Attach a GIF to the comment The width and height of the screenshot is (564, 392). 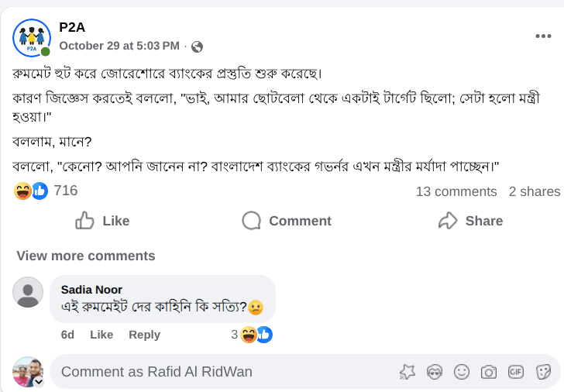[516, 372]
